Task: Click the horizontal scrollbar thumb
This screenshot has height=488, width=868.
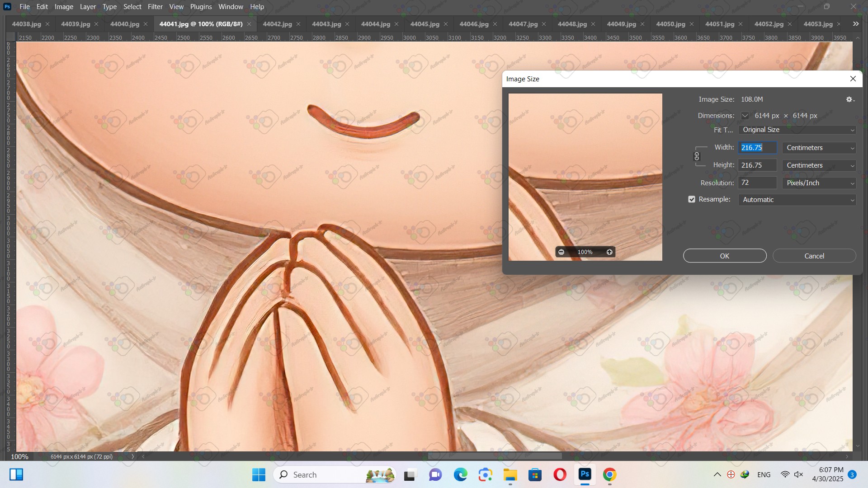Action: 495,456
